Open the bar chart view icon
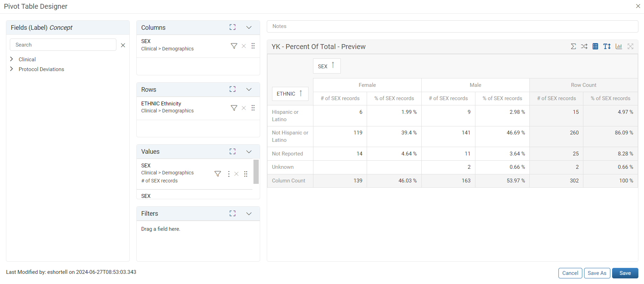 pyautogui.click(x=619, y=46)
